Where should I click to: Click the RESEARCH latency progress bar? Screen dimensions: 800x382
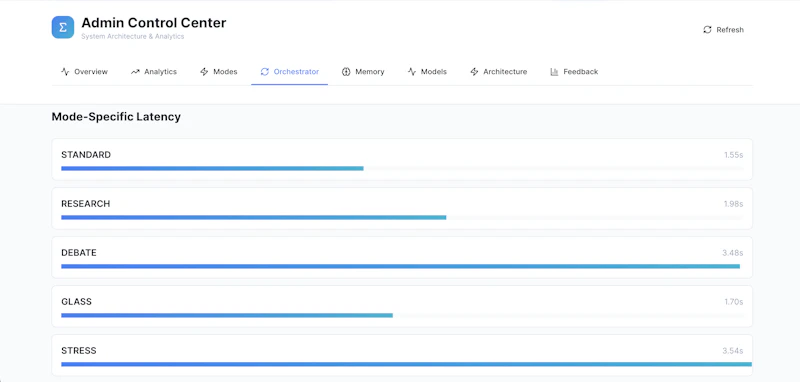tap(402, 217)
